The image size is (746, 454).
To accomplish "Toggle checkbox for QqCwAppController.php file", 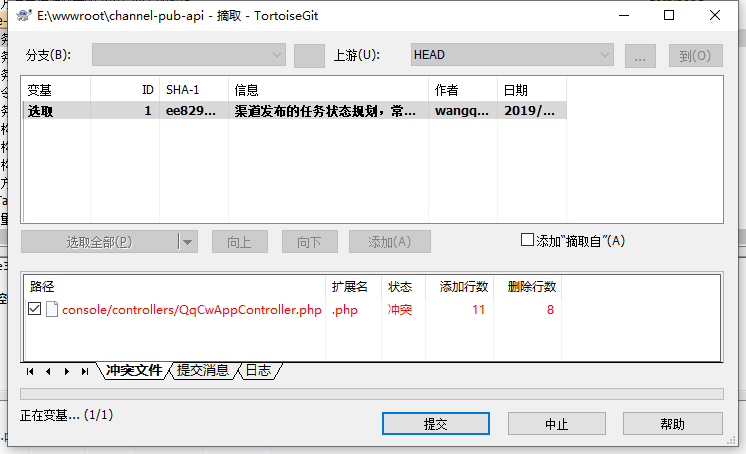I will point(34,309).
